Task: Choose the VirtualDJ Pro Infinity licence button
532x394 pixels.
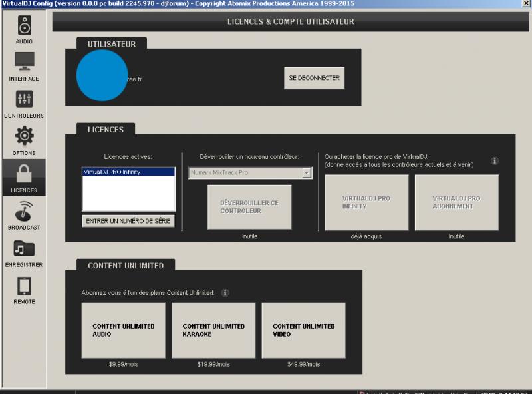Action: [x=366, y=202]
